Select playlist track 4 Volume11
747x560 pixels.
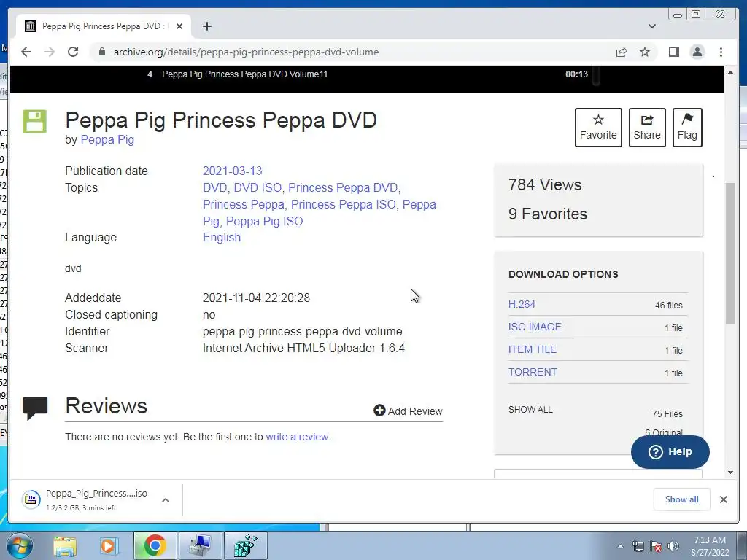click(367, 74)
